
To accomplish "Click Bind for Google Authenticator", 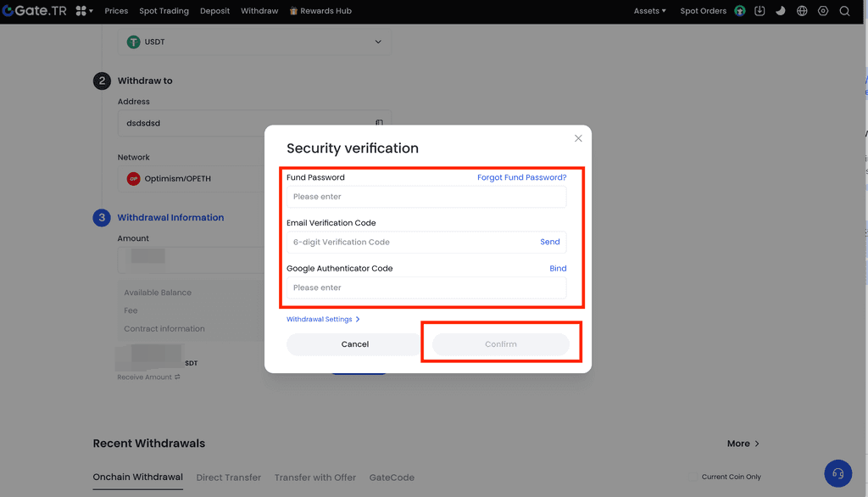I will tap(558, 269).
